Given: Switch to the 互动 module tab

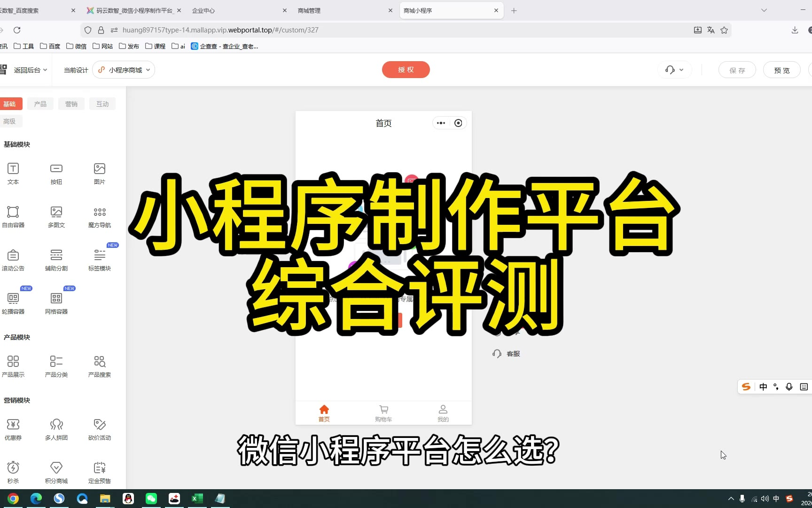Looking at the screenshot, I should tap(102, 104).
